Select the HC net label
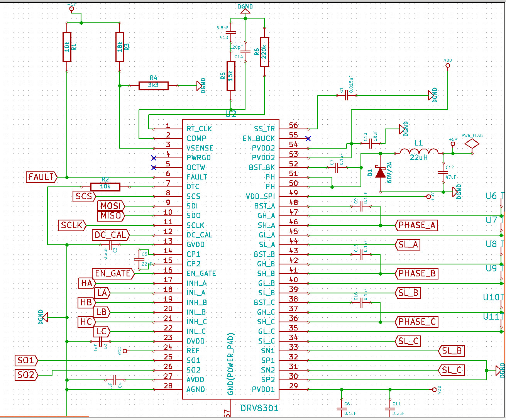506x420 pixels. (x=86, y=322)
